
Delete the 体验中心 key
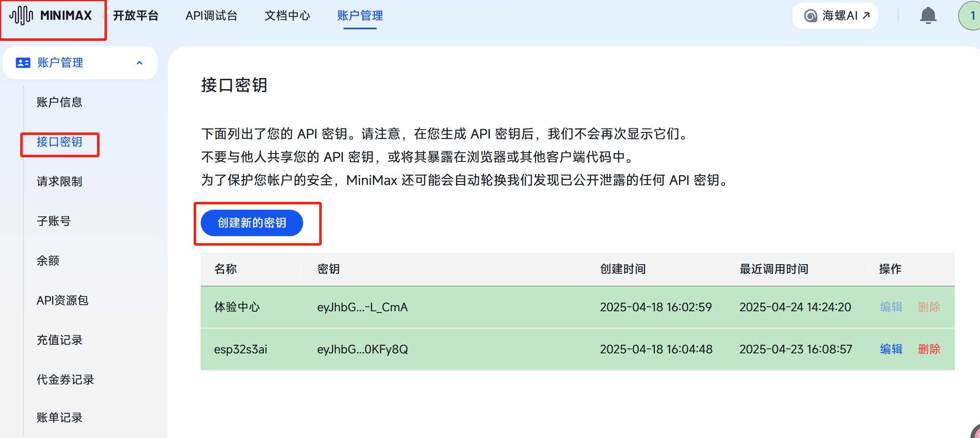[x=929, y=307]
